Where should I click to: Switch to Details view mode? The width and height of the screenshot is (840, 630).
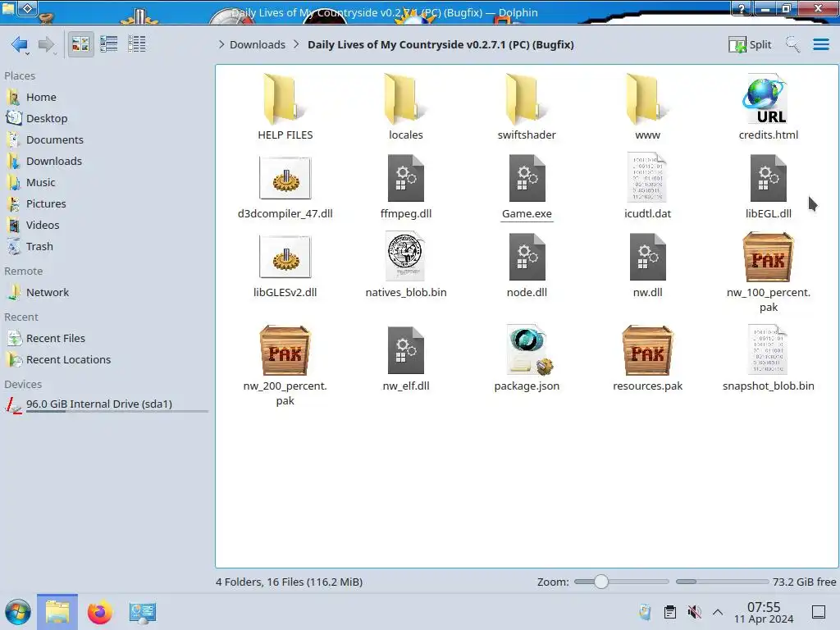tap(137, 44)
